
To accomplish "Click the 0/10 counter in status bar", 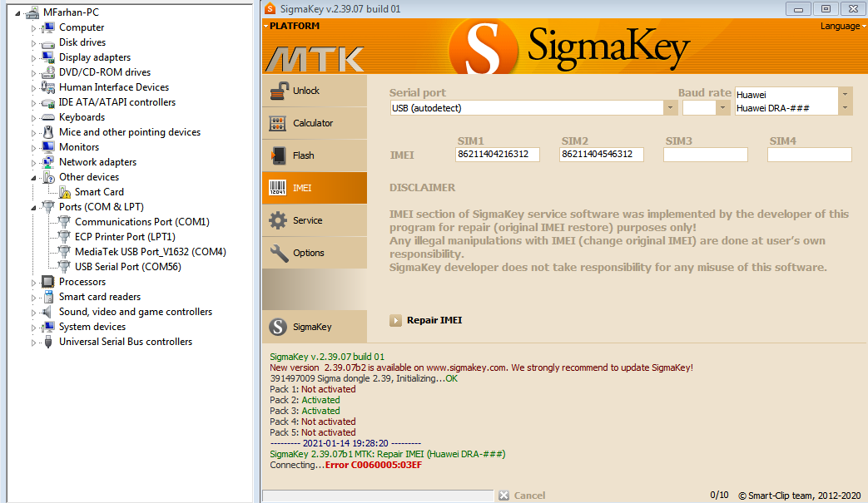I will (x=719, y=496).
